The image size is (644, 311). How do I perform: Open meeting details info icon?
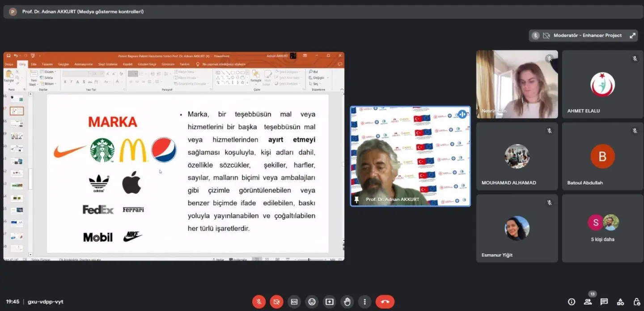click(572, 302)
